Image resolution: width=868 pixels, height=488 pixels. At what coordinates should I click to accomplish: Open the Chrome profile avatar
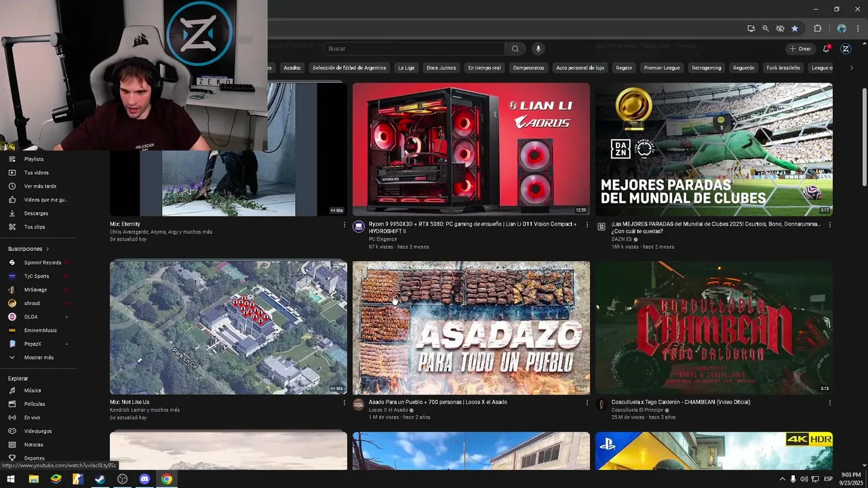(842, 28)
